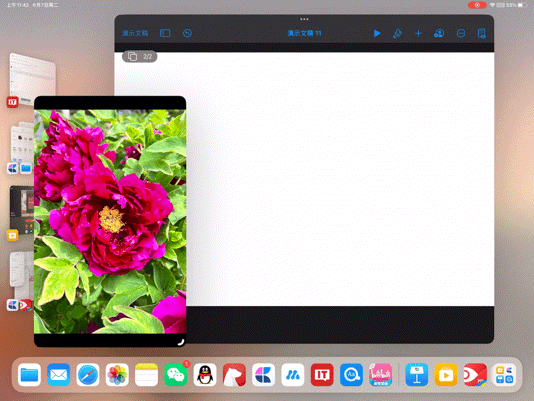Tap the red screen recording indicator
This screenshot has width=534, height=401.
477,5
